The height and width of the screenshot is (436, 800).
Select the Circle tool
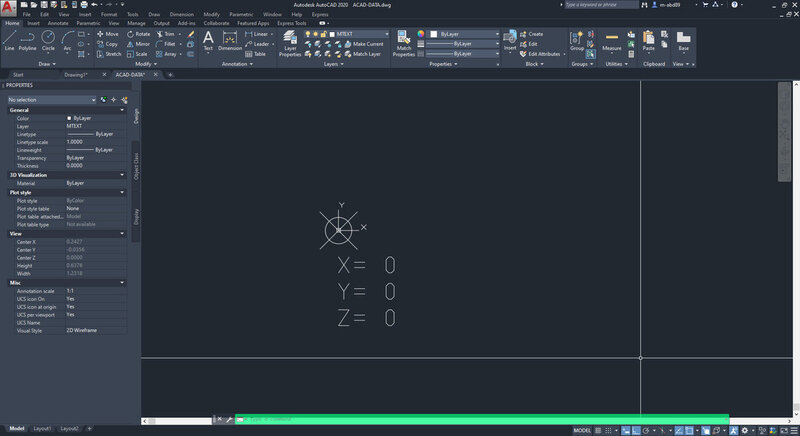click(48, 40)
